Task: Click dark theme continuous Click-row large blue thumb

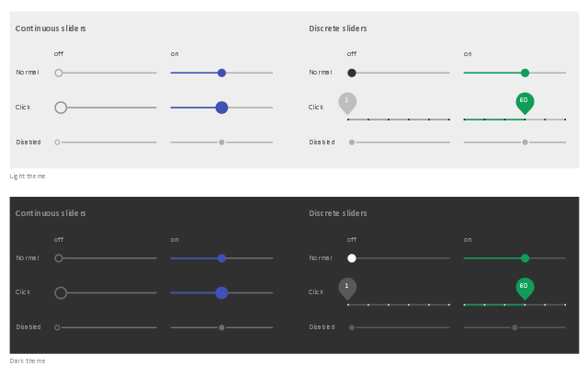Action: click(221, 292)
